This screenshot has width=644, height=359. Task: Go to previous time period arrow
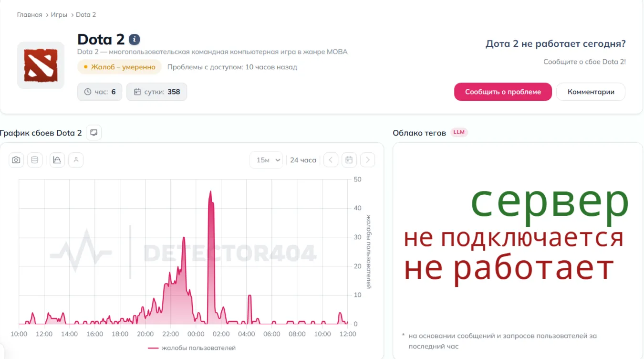click(331, 160)
